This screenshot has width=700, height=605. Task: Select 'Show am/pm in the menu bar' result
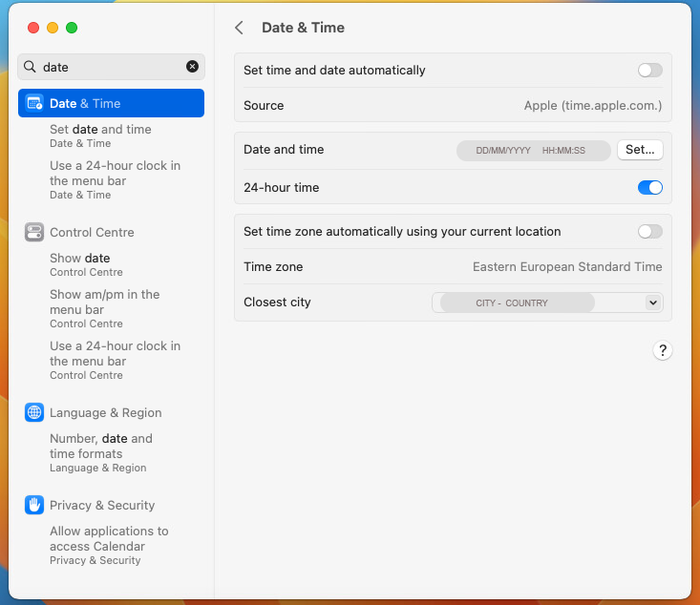104,302
